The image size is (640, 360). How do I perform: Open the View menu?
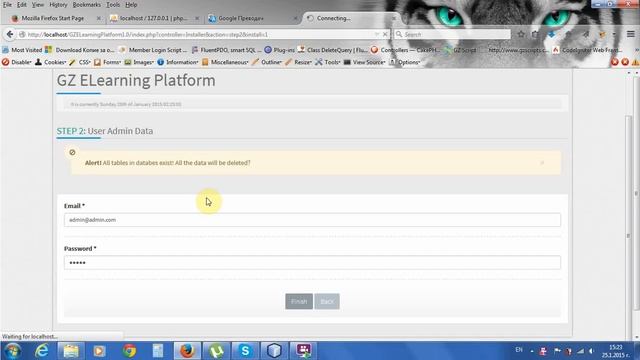coord(38,5)
